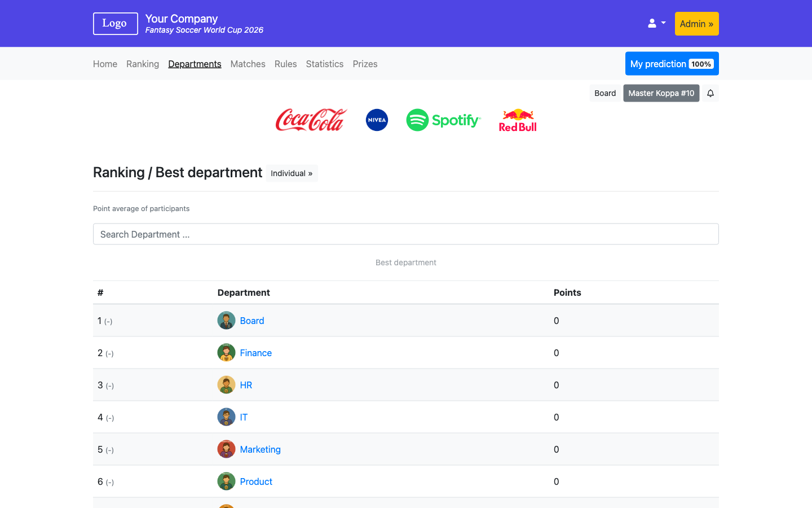Click the Board department avatar

pos(226,319)
